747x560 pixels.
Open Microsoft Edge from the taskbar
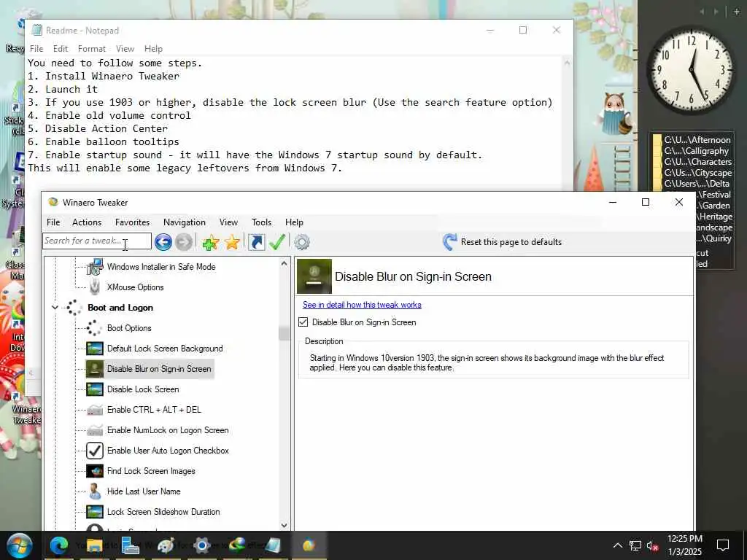click(x=59, y=545)
